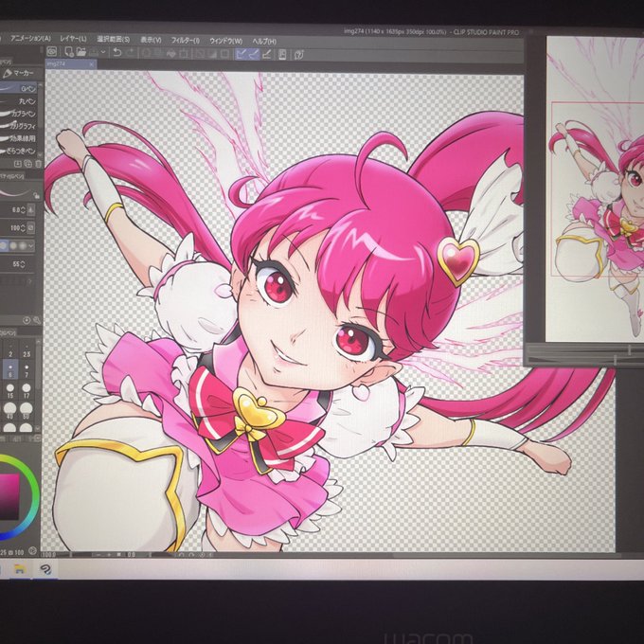This screenshot has height=644, width=644.
Task: Open the 表示(V) menu
Action: pyautogui.click(x=151, y=40)
